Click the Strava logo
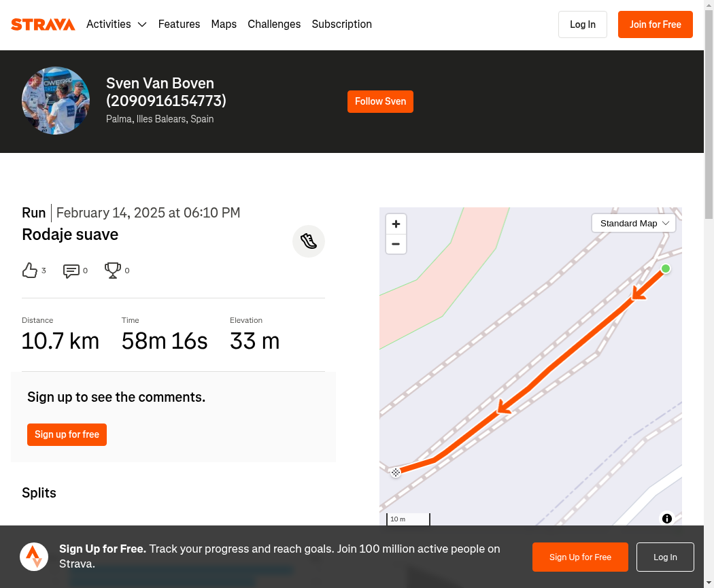Viewport: 714px width, 588px height. click(x=43, y=24)
